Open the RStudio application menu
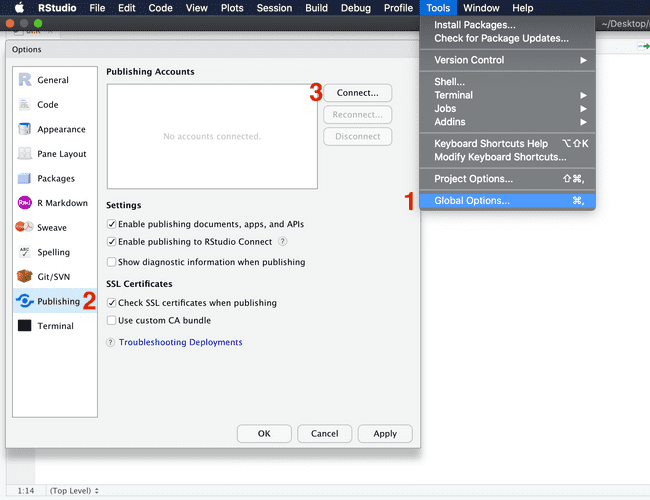This screenshot has width=650, height=500. pos(57,8)
